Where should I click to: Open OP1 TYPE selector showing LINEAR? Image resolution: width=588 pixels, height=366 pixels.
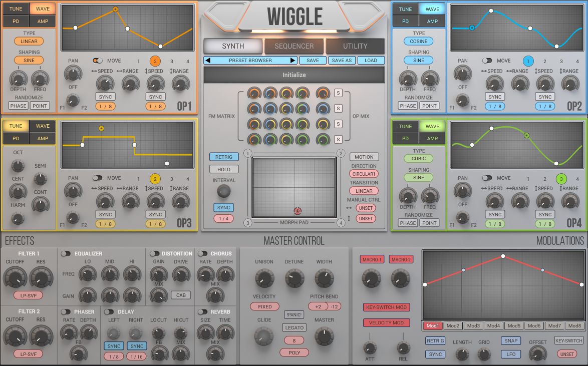coord(29,41)
